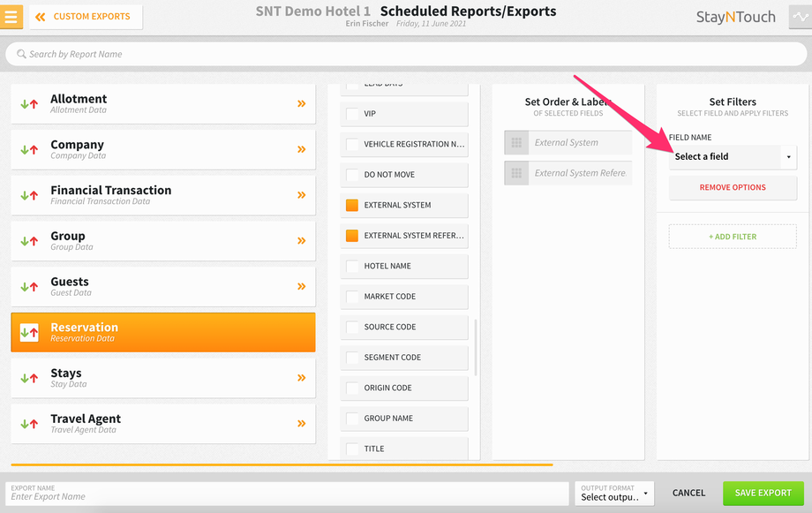Click the search magnifier icon
812x513 pixels.
coord(21,54)
